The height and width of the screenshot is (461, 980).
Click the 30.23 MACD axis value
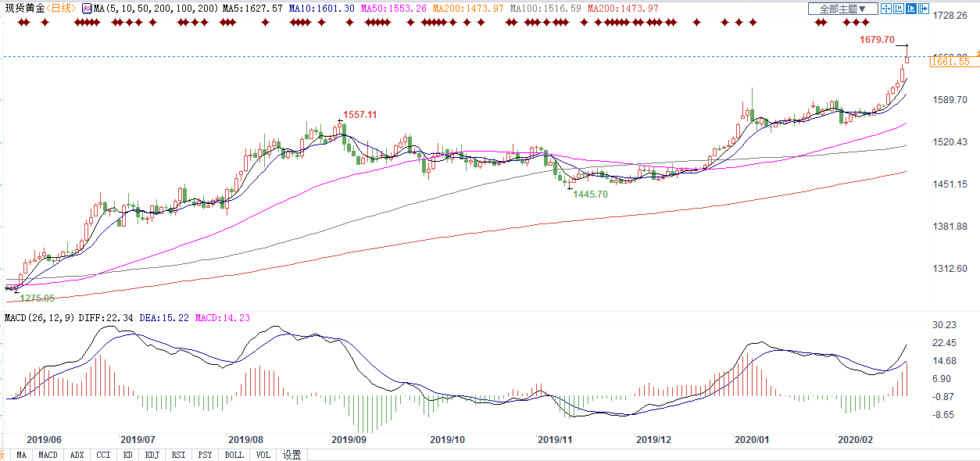[945, 324]
